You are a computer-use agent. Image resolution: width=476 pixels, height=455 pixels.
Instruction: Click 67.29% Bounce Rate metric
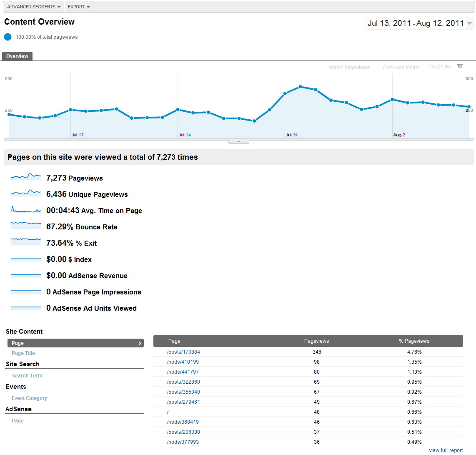[82, 227]
